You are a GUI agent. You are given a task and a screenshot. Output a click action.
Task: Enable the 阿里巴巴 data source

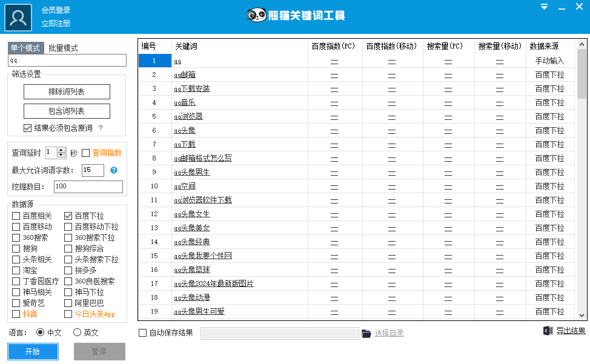pos(68,303)
